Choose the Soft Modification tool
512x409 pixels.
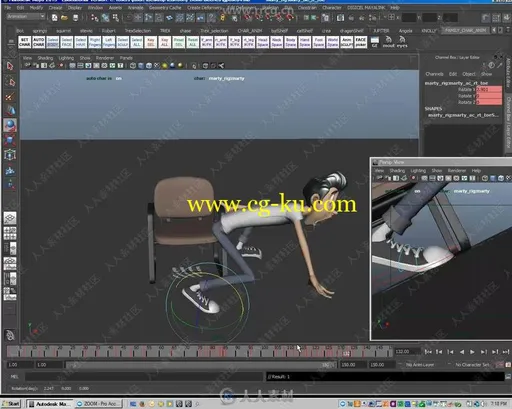click(x=10, y=170)
